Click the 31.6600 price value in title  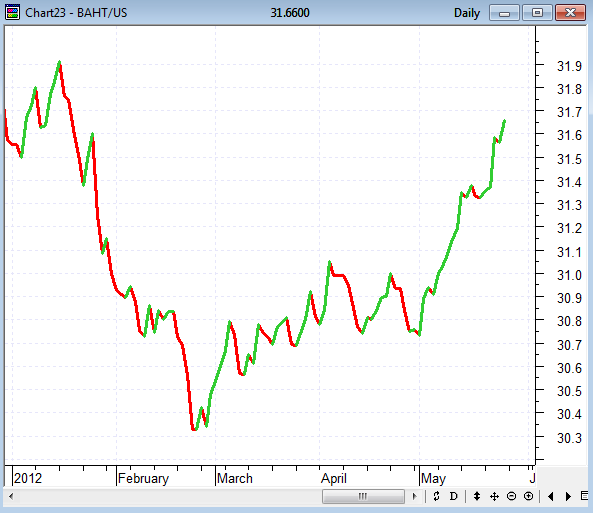click(290, 13)
